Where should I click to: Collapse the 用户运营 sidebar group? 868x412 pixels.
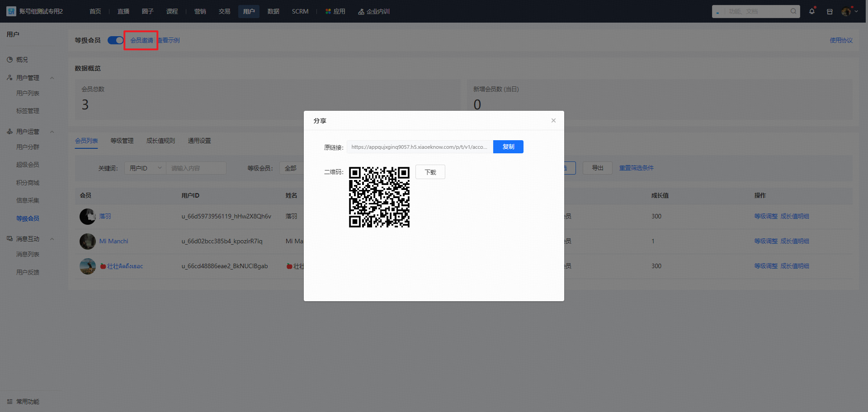(x=52, y=132)
